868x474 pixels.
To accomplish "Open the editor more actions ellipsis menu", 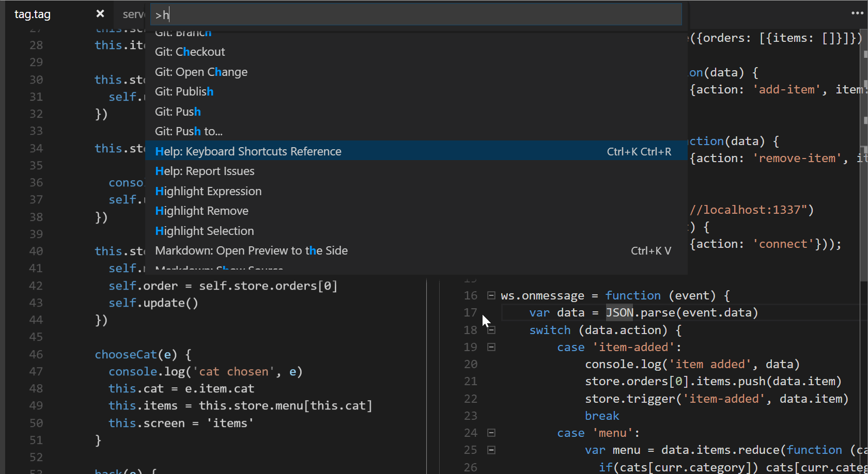I will 857,13.
